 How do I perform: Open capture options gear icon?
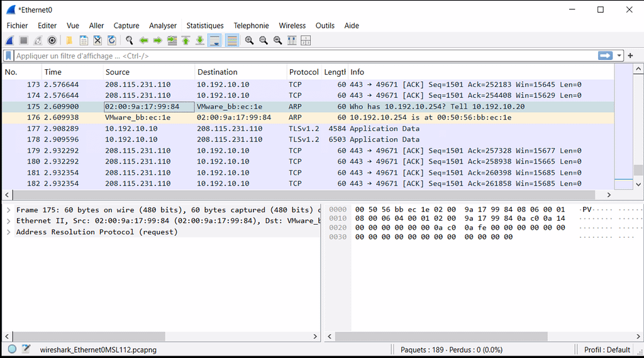(52, 40)
